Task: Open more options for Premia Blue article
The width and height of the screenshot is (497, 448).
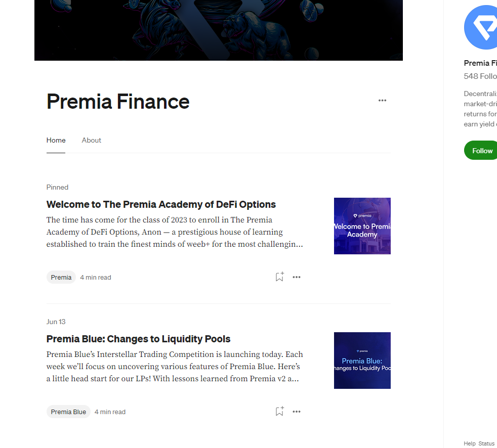Action: click(297, 412)
